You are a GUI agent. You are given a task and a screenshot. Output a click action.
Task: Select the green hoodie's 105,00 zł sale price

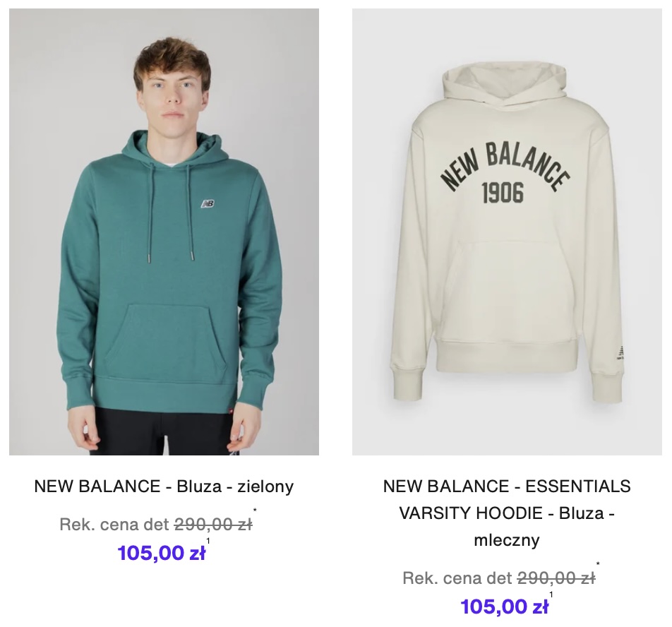point(162,553)
